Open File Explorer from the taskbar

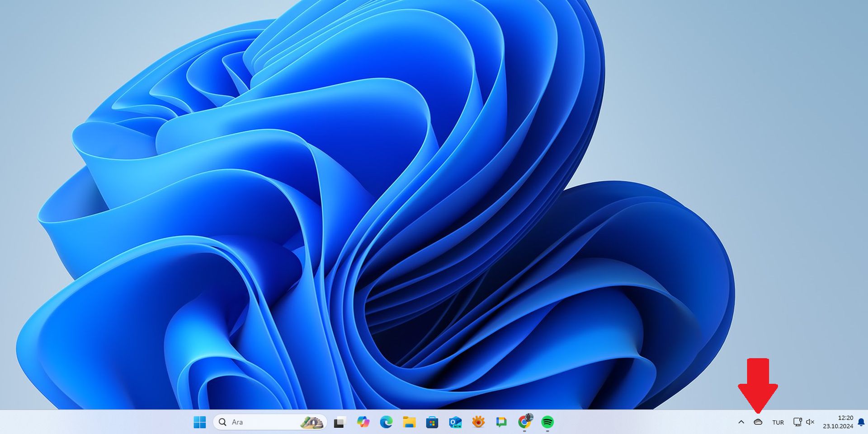pos(409,422)
